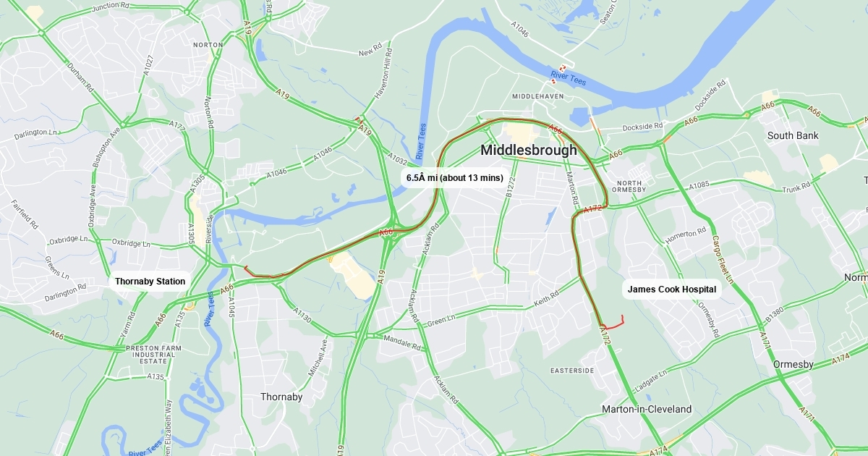Screen dimensions: 868x456
Task: Select the Thornaby town label
Action: coord(281,397)
